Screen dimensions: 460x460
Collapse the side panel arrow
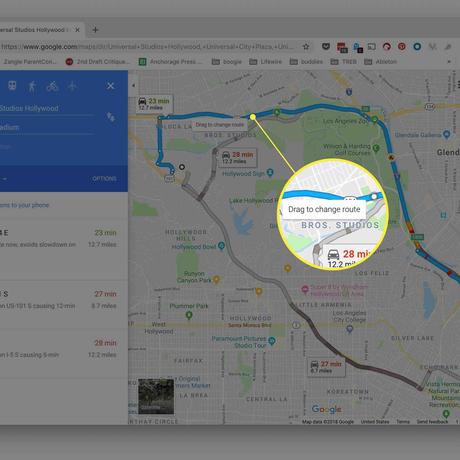134,85
